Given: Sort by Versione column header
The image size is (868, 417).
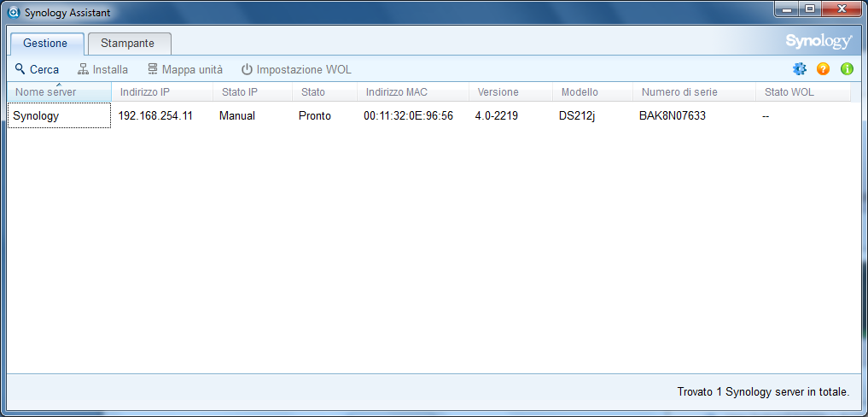Looking at the screenshot, I should coord(509,92).
